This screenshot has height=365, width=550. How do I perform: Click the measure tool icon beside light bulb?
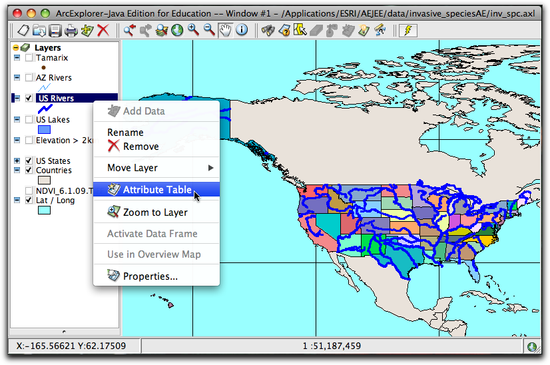[380, 30]
